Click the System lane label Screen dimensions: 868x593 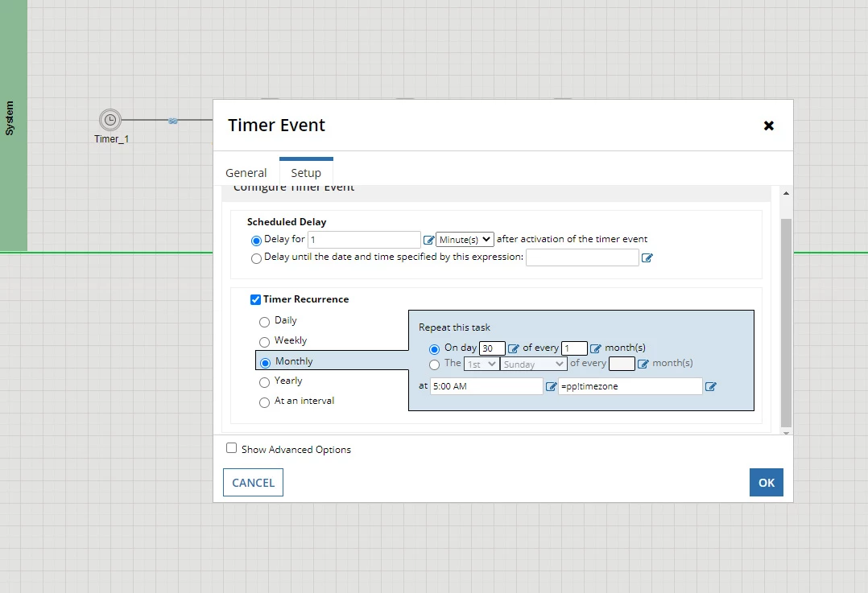(10, 117)
